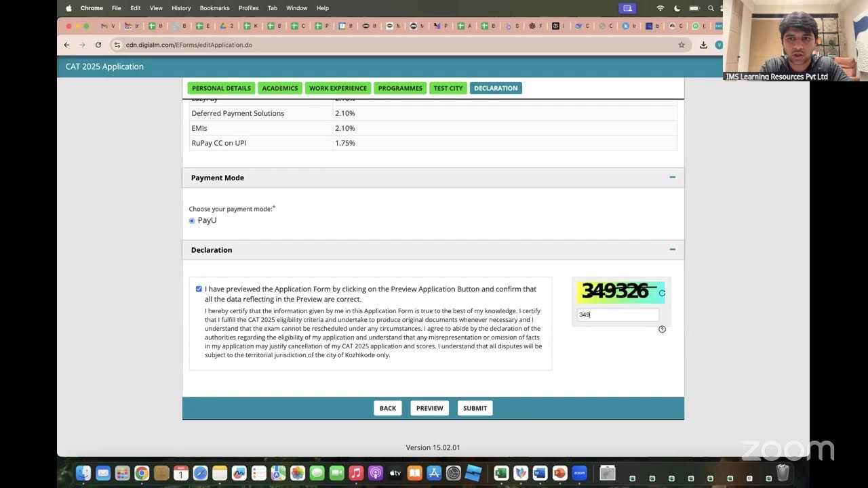Screen dimensions: 868x488
Task: Open Apple TV from the dock
Action: (395, 473)
